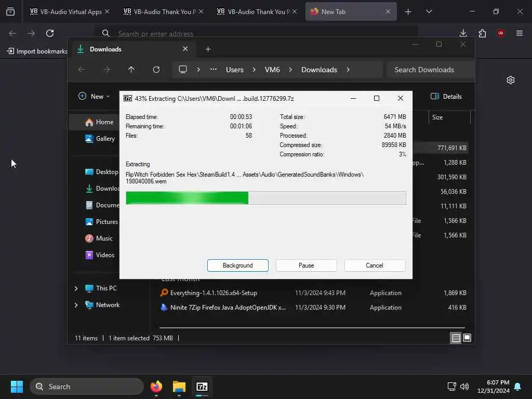Open the breadcrumb ellipsis menu
Screen dimensions: 532x399
coord(213,69)
